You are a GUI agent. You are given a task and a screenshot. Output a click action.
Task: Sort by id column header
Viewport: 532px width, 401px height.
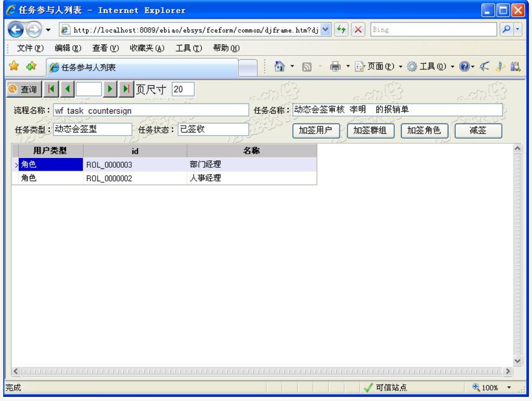pos(135,151)
